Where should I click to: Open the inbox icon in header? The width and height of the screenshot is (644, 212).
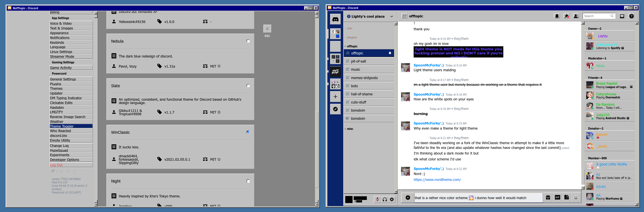point(622,16)
